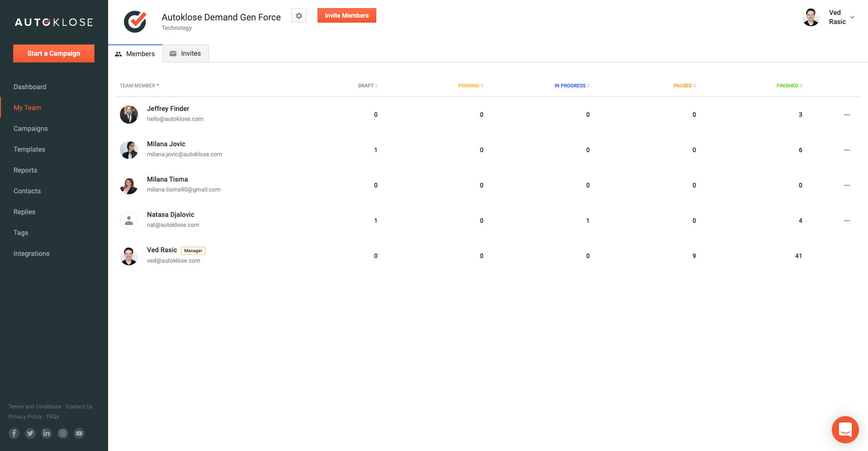Open more options for Milana Tisma
The width and height of the screenshot is (868, 451).
847,185
